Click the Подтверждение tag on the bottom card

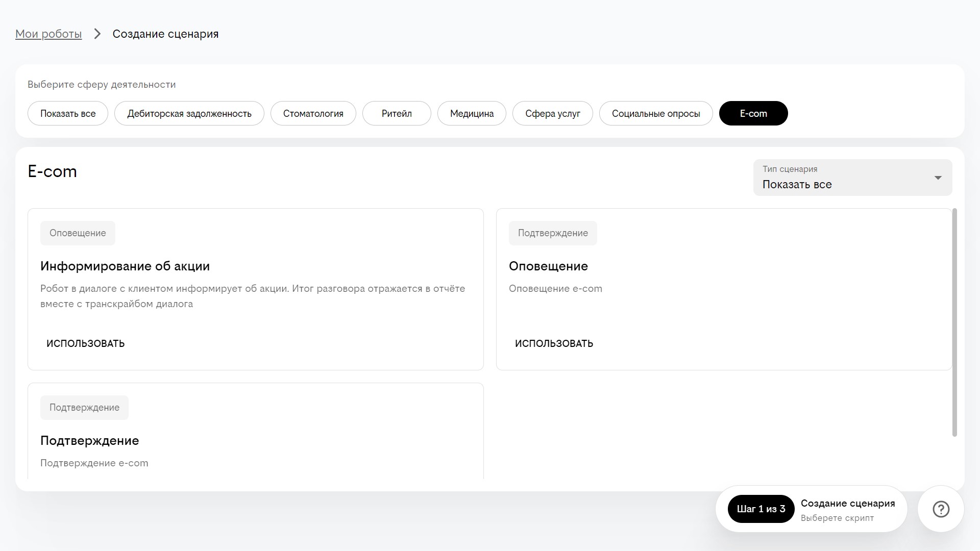coord(84,408)
